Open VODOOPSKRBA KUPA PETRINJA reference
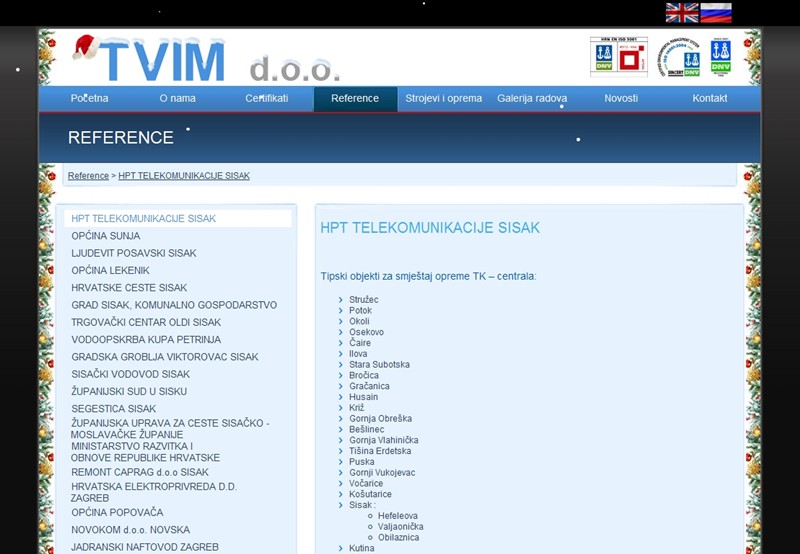800x554 pixels. [146, 340]
